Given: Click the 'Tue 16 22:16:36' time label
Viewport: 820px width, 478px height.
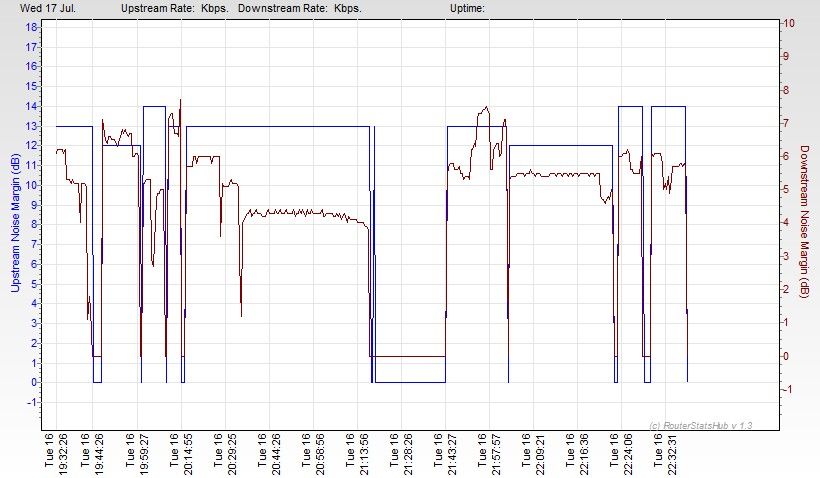Looking at the screenshot, I should [x=577, y=454].
